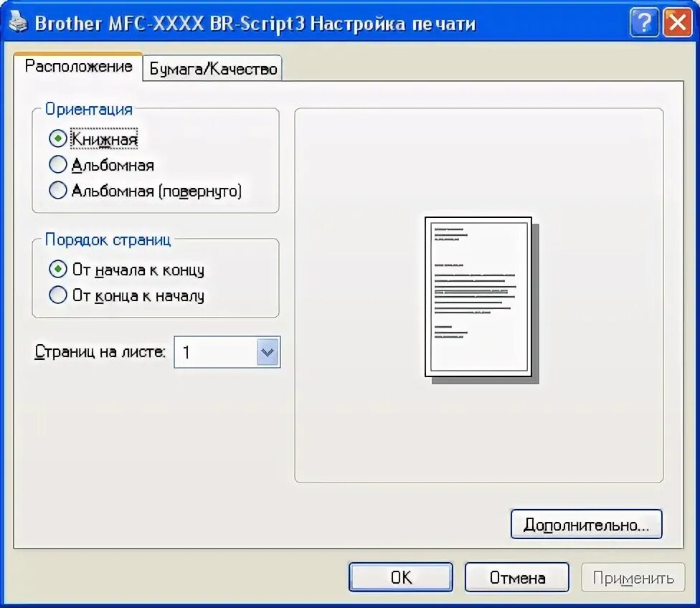Close the print settings dialog
Screen dimensions: 700x608
(677, 22)
